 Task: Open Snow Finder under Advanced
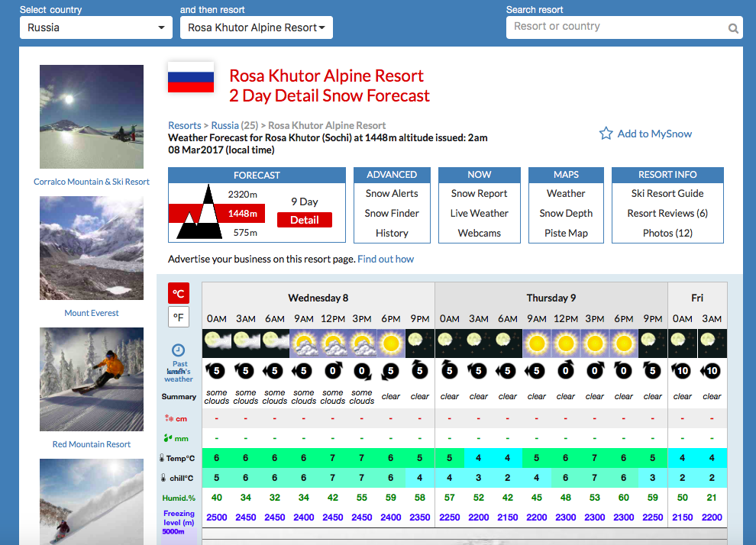pos(392,213)
